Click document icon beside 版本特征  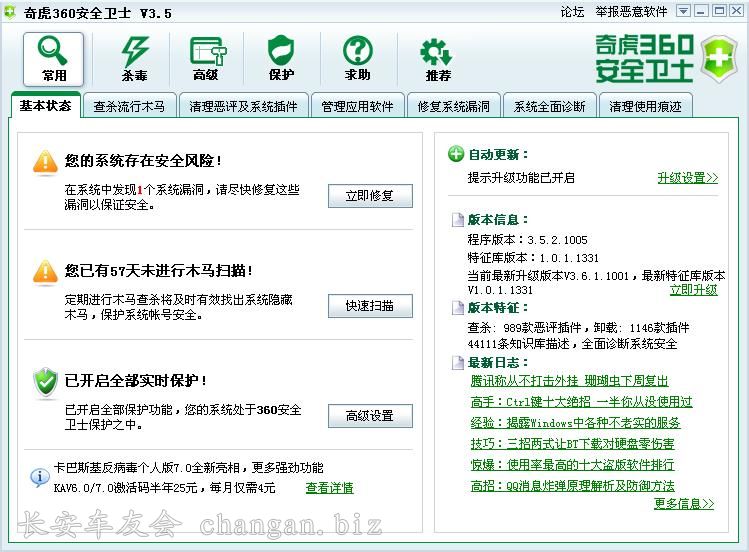pos(458,308)
